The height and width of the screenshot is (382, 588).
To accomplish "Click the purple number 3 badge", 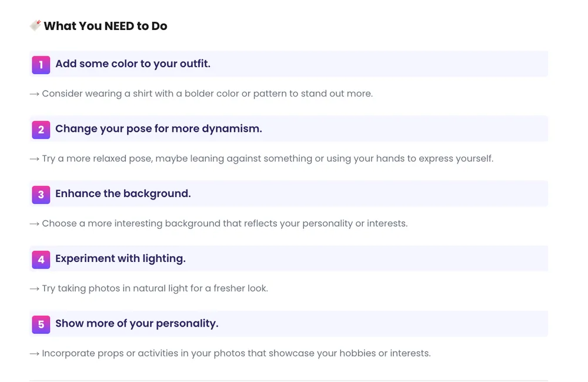I will tap(41, 195).
